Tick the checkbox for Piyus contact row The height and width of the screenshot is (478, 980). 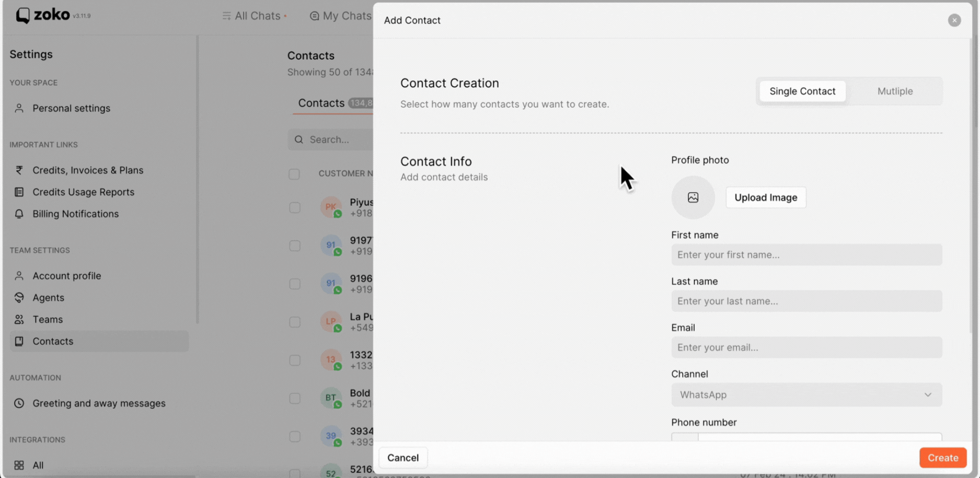point(295,207)
